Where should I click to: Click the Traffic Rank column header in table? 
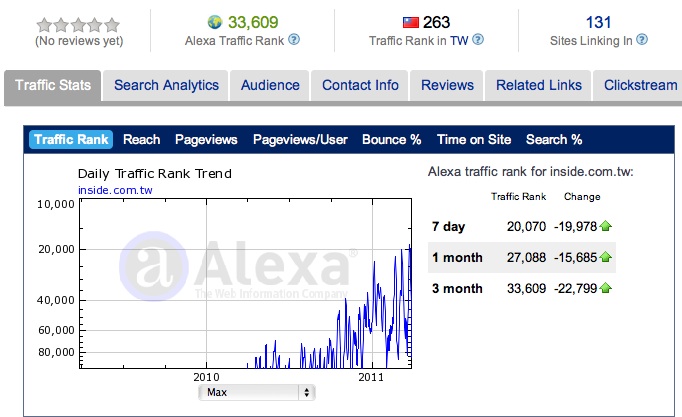point(518,197)
